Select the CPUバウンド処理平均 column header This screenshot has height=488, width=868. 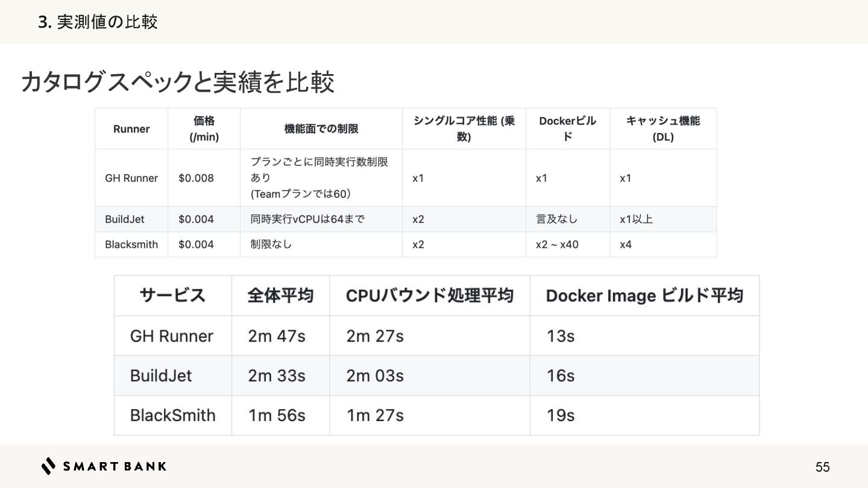[429, 296]
